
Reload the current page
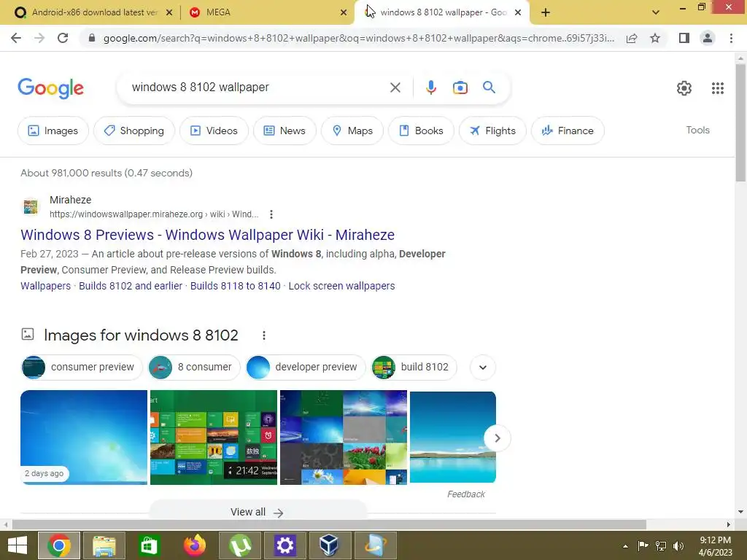pos(63,38)
